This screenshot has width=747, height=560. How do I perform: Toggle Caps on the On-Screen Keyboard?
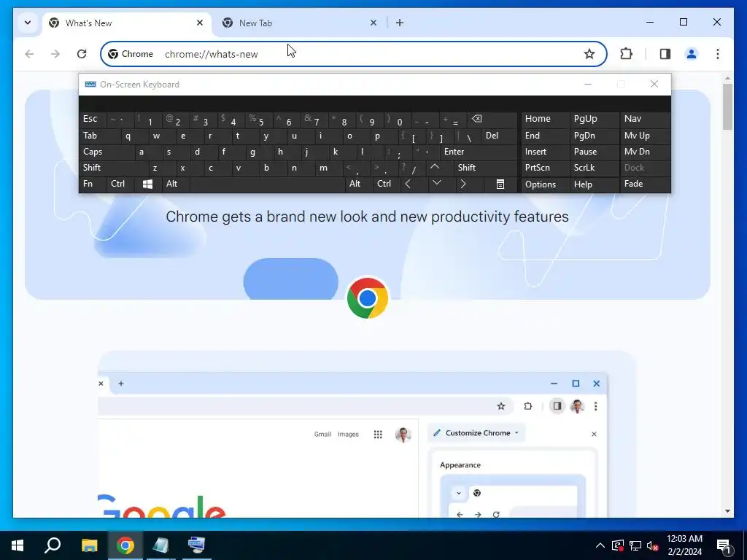[x=107, y=152]
